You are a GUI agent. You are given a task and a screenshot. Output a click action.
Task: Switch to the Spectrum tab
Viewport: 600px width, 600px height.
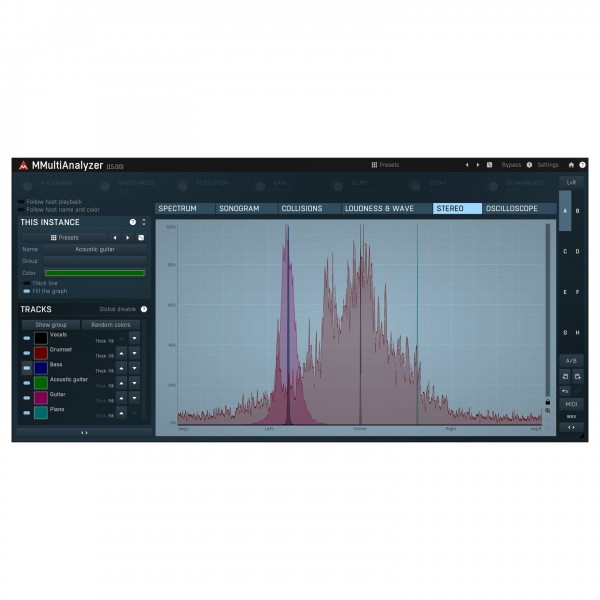tap(184, 209)
